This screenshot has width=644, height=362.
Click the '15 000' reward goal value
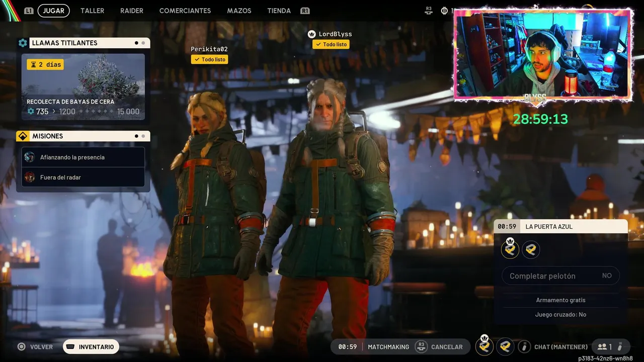pos(128,112)
